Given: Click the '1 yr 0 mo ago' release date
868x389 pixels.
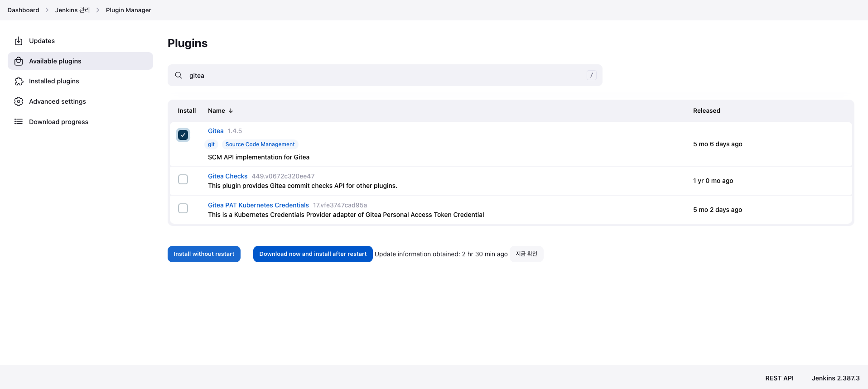Looking at the screenshot, I should pos(713,181).
